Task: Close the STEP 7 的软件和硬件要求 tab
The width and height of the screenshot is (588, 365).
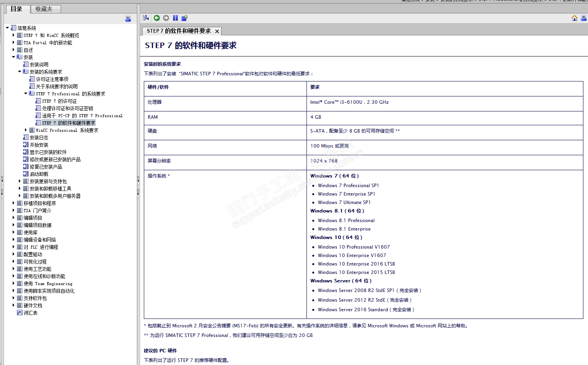Action: (217, 31)
